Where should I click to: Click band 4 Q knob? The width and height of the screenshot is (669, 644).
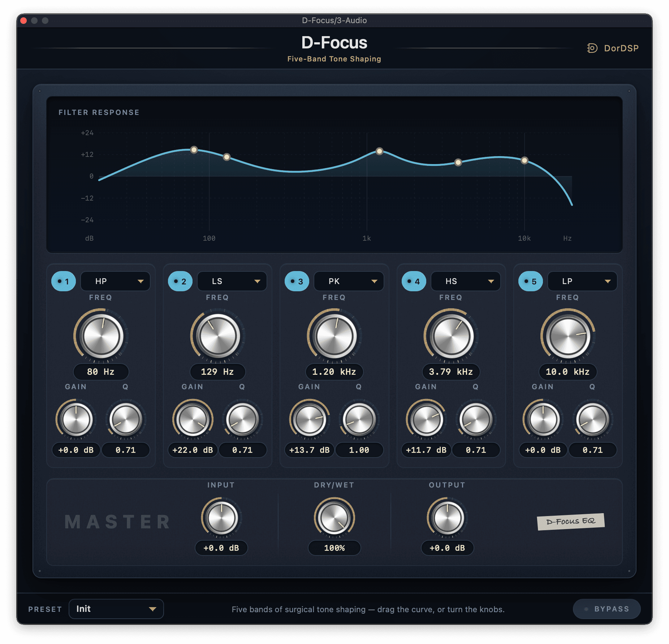(476, 420)
